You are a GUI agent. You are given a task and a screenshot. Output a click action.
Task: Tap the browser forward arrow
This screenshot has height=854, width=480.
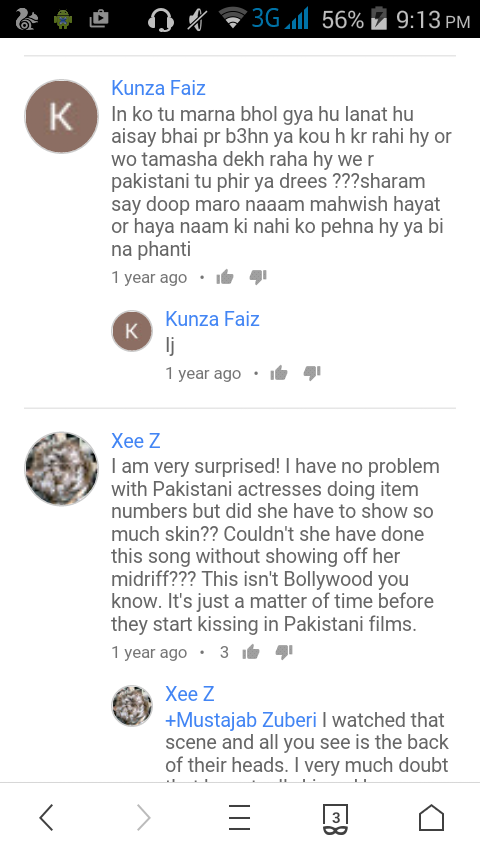point(143,818)
